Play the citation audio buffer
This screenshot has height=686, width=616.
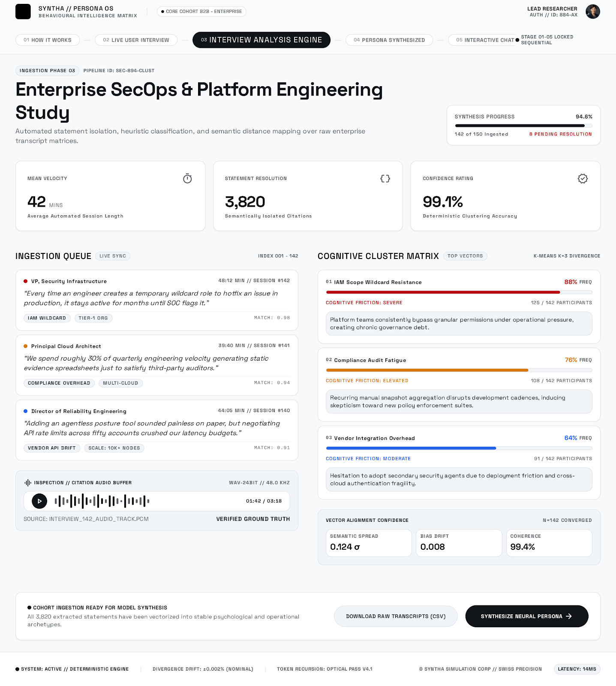(39, 501)
